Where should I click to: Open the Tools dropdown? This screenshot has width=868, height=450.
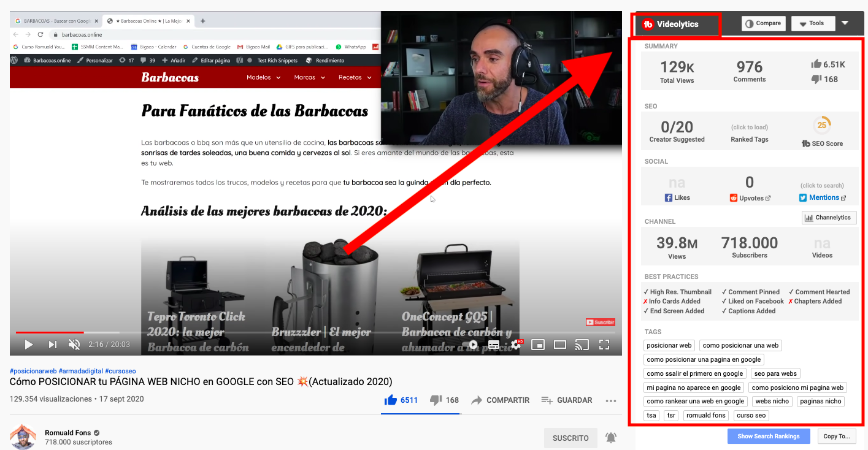(813, 23)
